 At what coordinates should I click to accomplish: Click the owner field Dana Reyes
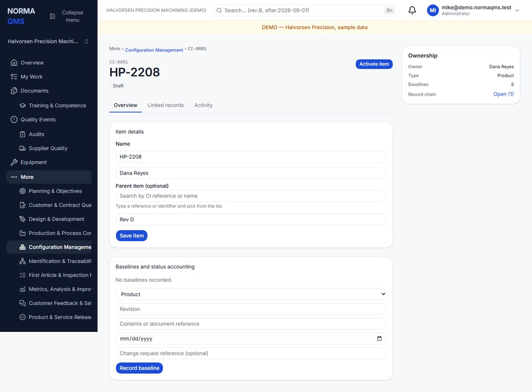(x=251, y=173)
